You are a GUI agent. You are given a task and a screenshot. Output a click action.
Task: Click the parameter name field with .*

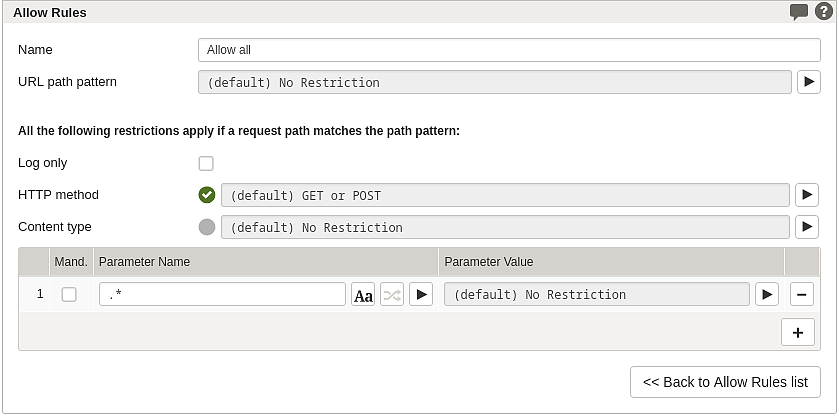[x=223, y=294]
